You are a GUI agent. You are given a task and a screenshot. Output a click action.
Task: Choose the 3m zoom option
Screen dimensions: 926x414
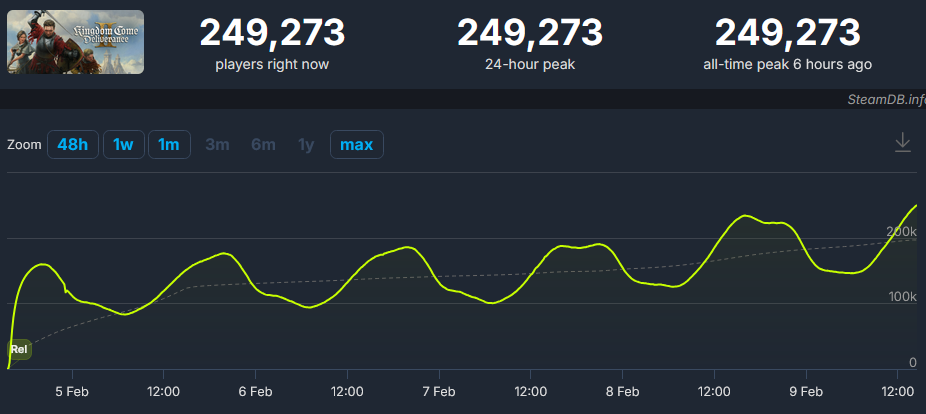click(x=217, y=145)
